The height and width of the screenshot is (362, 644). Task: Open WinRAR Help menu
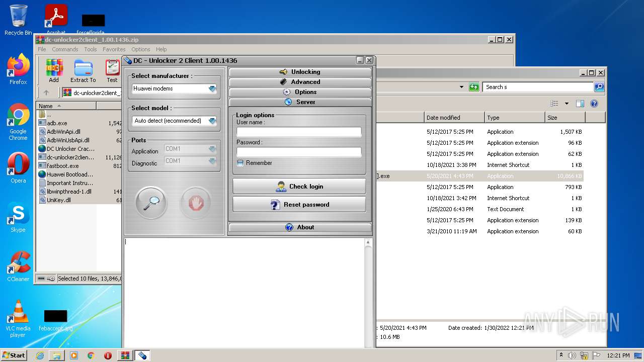pos(161,49)
